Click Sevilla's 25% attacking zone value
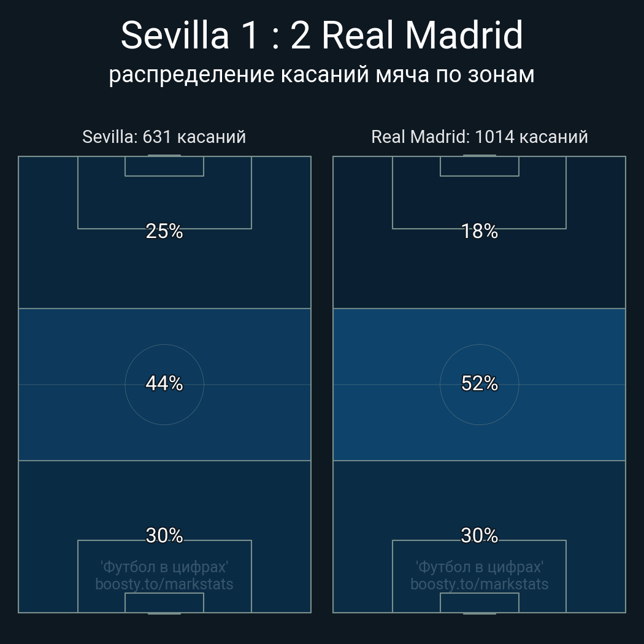 [x=164, y=231]
